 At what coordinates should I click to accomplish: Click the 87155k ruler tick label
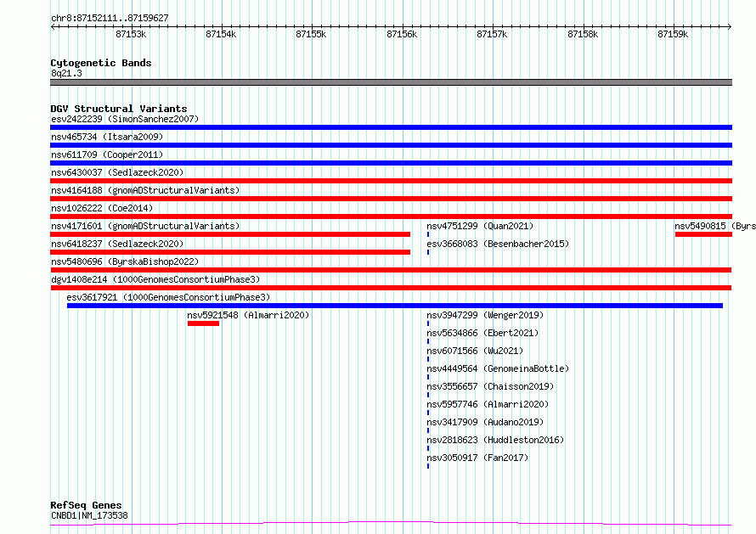coord(311,34)
